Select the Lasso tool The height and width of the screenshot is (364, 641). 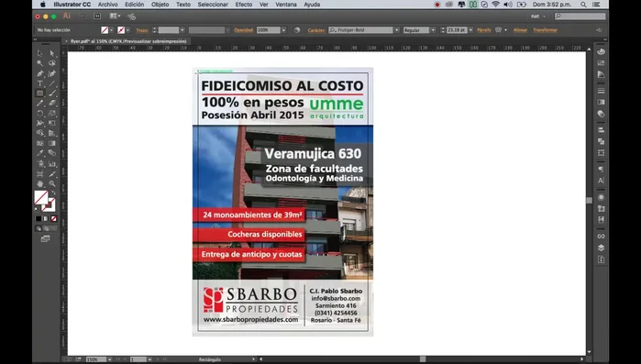pos(52,63)
